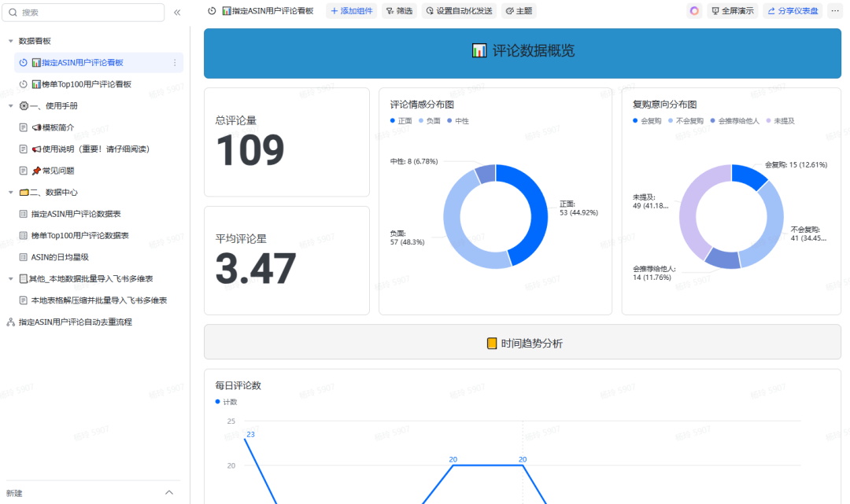Open the 筛选 filter tool
This screenshot has height=504, width=850.
[399, 11]
